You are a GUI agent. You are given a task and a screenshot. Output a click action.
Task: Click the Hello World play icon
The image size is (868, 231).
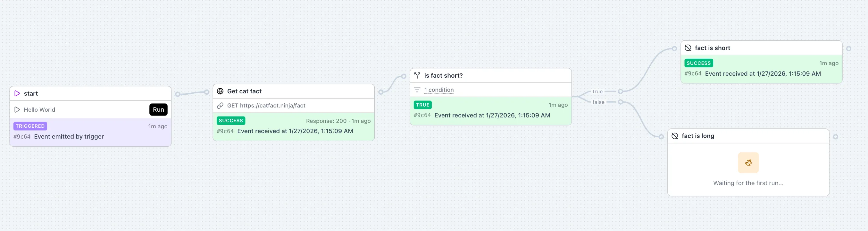(x=17, y=110)
